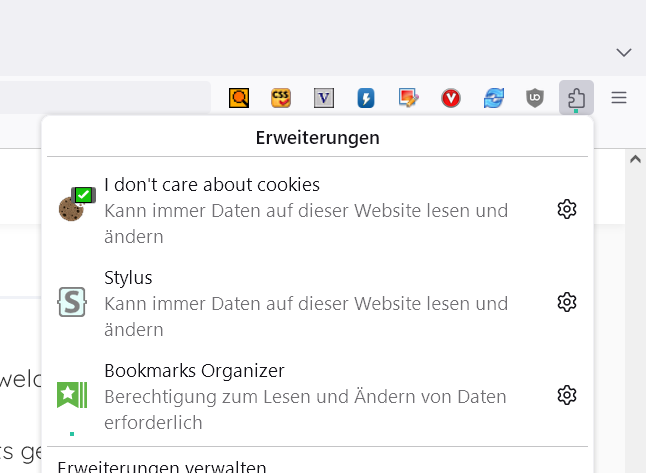Select I don't care about cookies entry
The width and height of the screenshot is (646, 473).
(300, 210)
